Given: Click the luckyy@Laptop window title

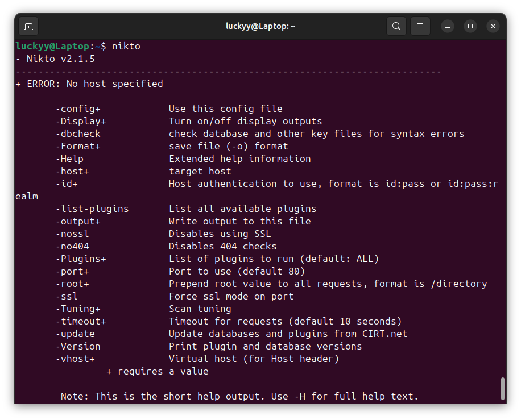Looking at the screenshot, I should click(260, 26).
